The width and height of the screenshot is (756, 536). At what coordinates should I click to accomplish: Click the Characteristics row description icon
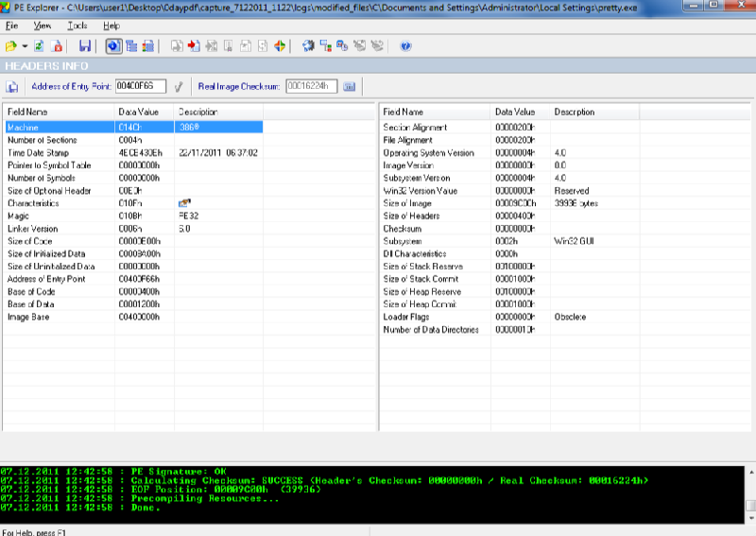[183, 203]
